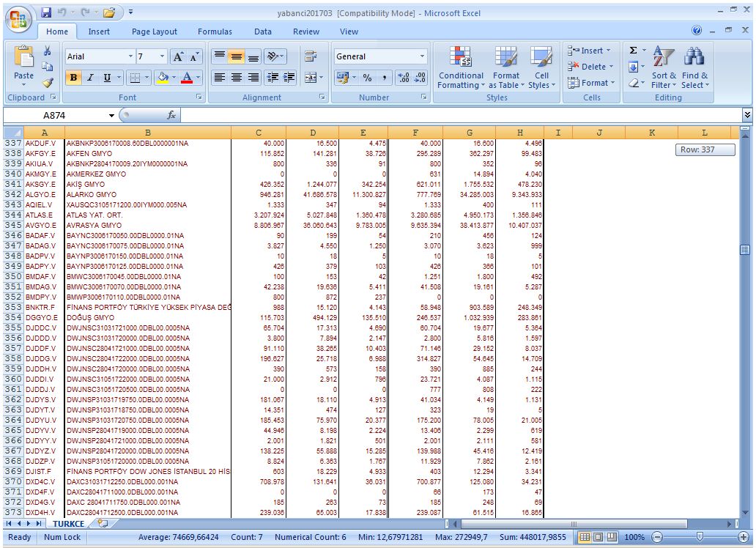756x548 pixels.
Task: Open Conditional Formatting menu
Action: pos(461,67)
